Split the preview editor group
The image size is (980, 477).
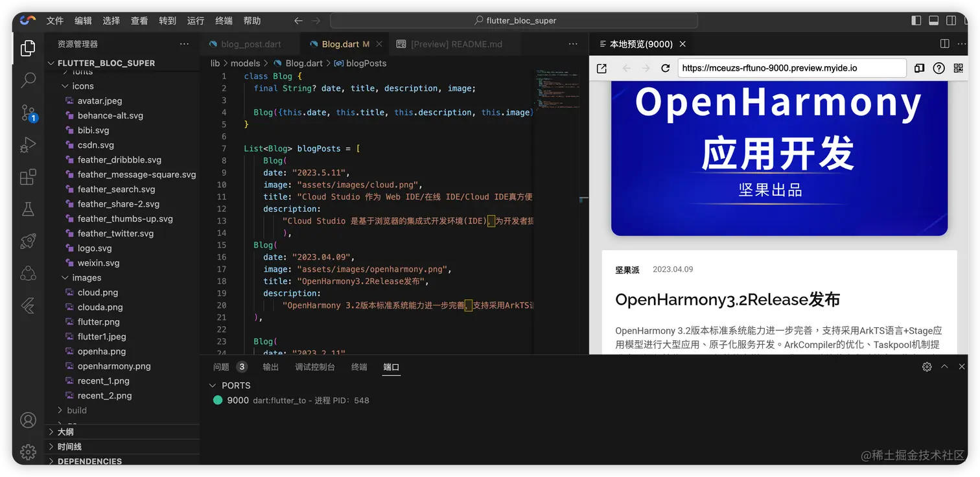pyautogui.click(x=944, y=44)
